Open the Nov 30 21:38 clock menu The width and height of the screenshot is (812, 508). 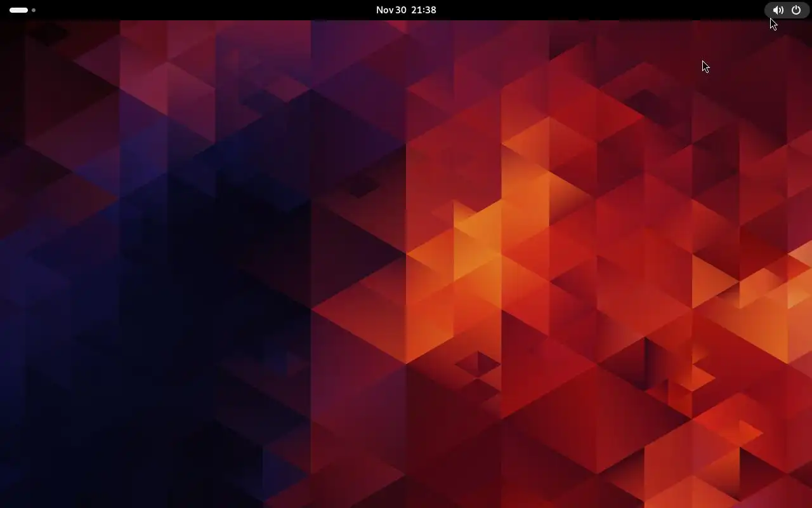point(406,10)
